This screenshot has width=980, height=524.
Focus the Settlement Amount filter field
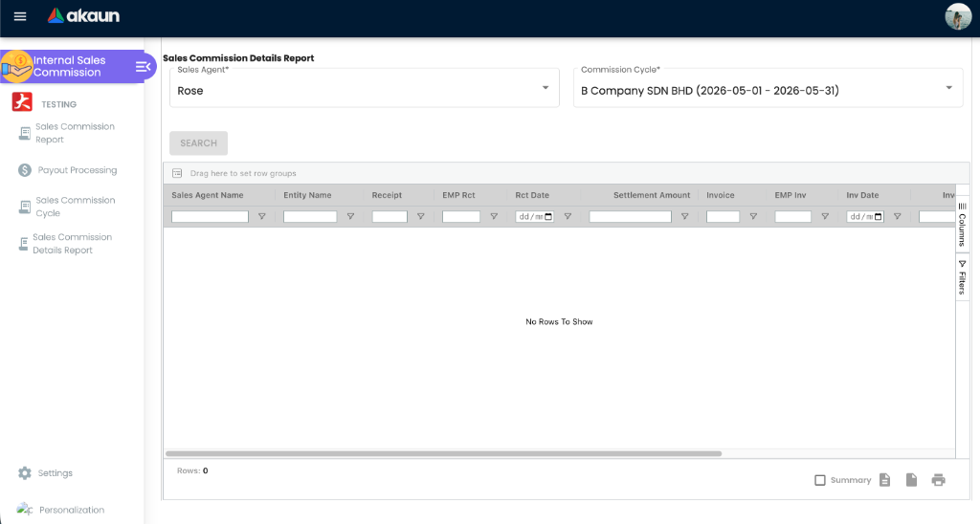pyautogui.click(x=630, y=217)
